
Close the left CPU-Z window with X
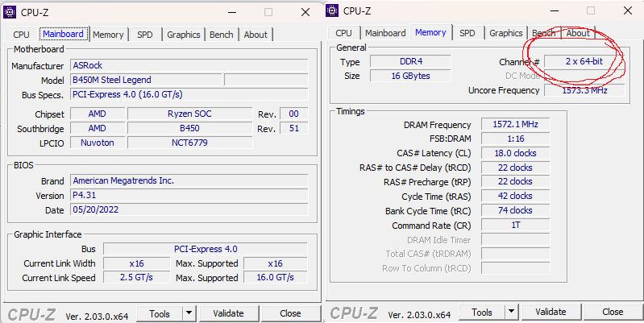coord(305,12)
